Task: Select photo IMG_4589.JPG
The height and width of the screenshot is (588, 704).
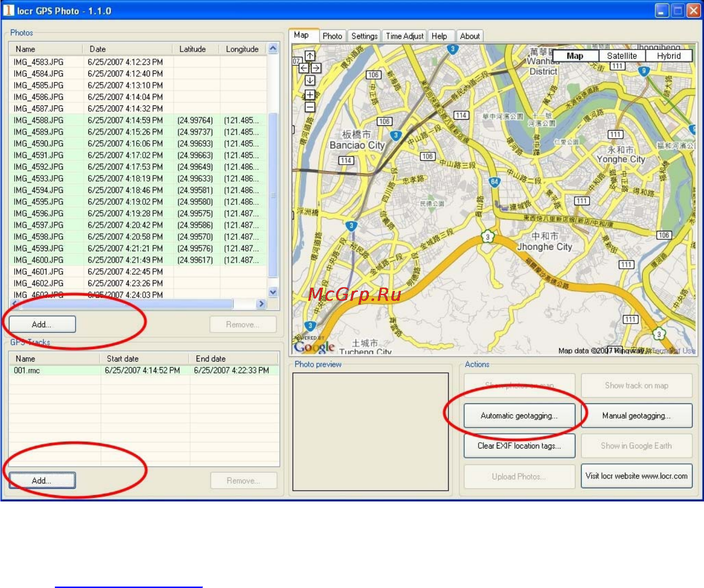Action: [x=138, y=132]
